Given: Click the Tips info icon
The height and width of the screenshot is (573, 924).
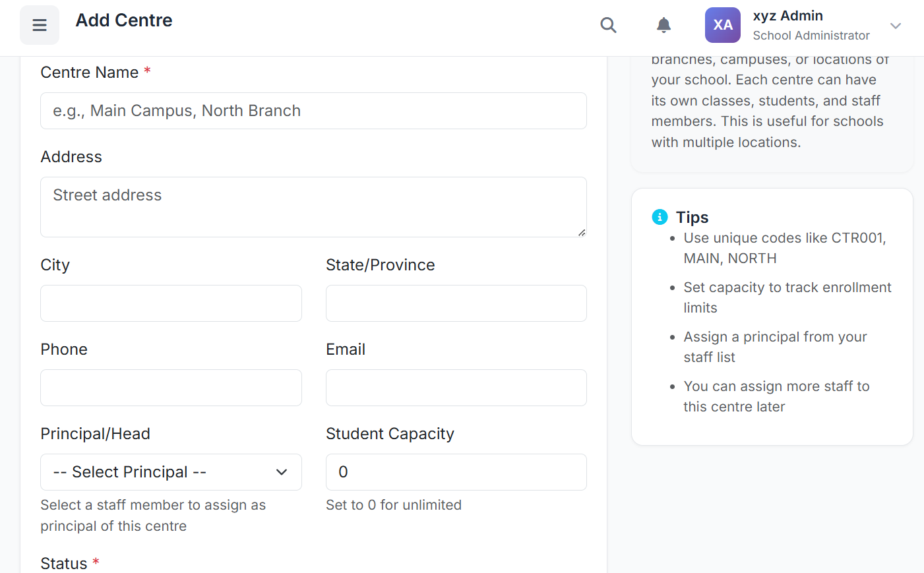Looking at the screenshot, I should [660, 217].
